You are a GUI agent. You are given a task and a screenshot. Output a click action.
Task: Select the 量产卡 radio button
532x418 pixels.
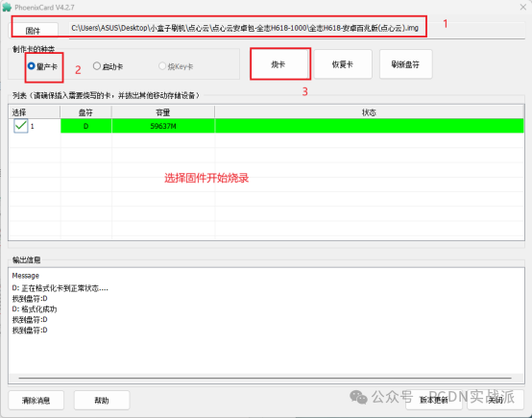43,66
